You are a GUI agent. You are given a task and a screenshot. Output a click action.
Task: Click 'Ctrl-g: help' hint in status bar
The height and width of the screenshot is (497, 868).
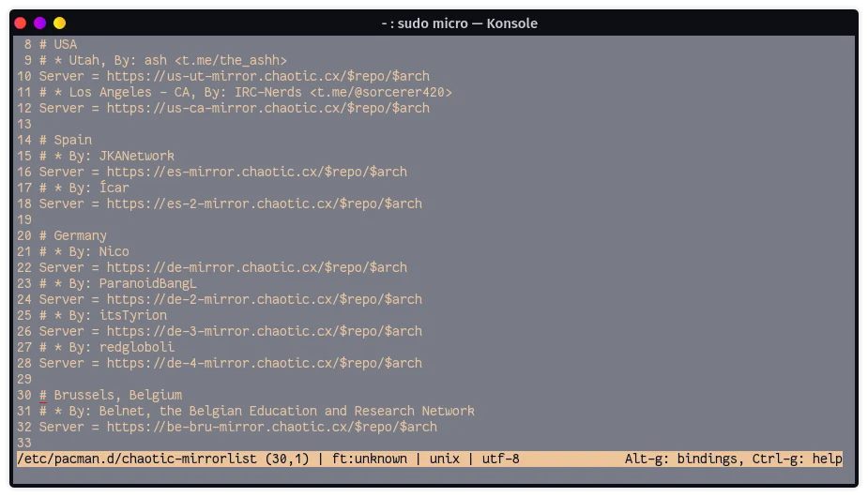(x=797, y=459)
